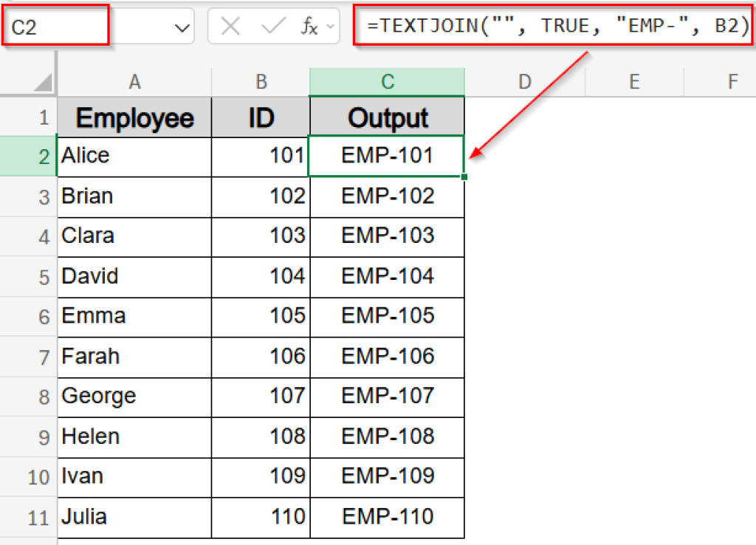Select the Output header cell
Viewport: 756px width, 545px height.
pyautogui.click(x=387, y=117)
